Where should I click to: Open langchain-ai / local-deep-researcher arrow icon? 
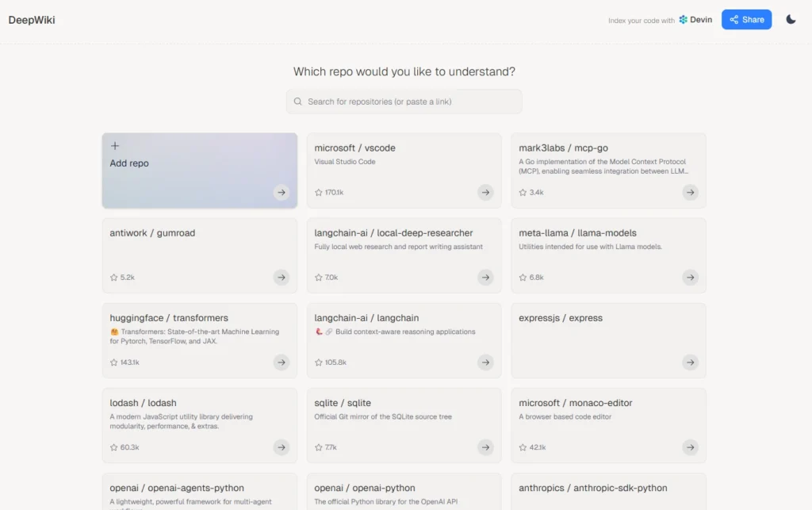[x=485, y=277]
